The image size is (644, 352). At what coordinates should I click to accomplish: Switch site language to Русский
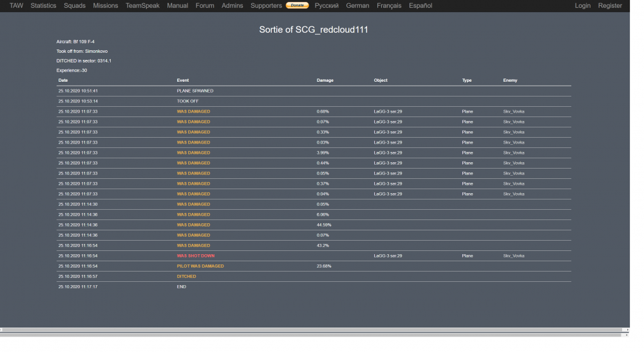[327, 6]
